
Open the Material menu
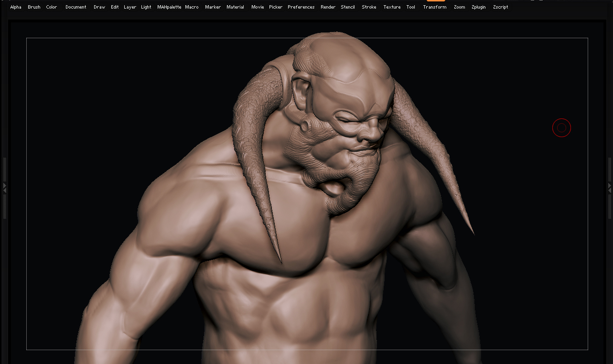point(235,7)
